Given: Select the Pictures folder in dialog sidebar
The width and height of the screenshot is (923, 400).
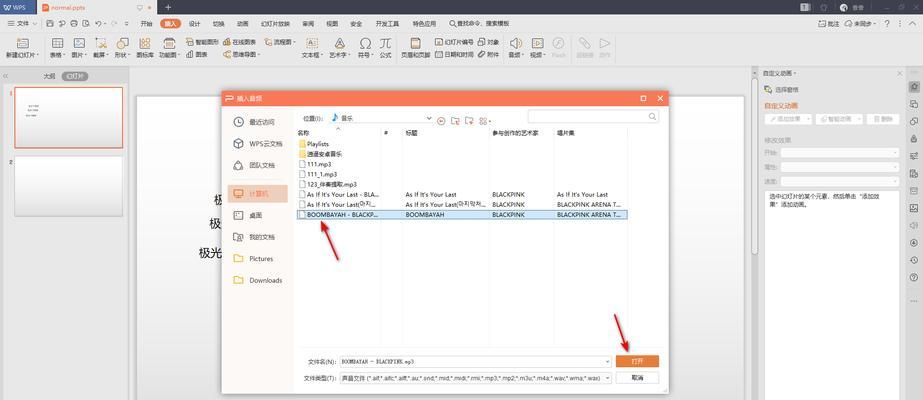Looking at the screenshot, I should point(257,258).
